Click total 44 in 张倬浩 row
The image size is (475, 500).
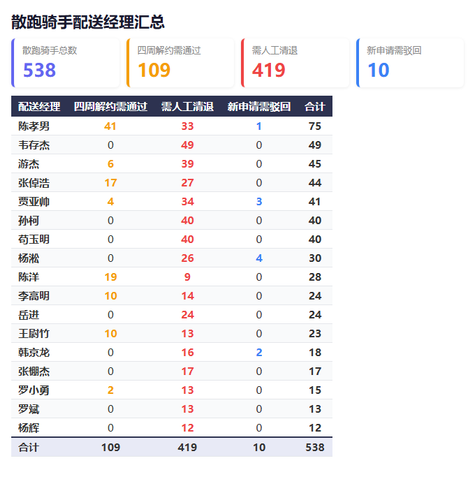[315, 183]
